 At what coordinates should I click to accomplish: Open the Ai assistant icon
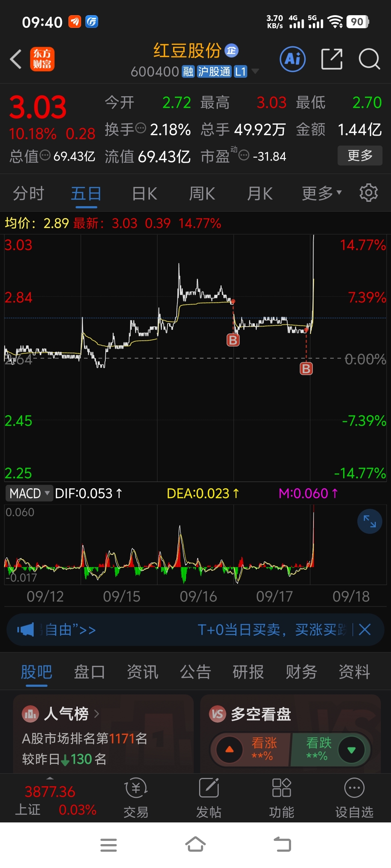[x=293, y=59]
